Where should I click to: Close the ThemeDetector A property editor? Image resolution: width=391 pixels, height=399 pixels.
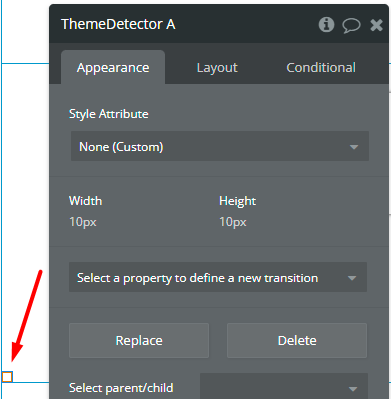click(376, 25)
